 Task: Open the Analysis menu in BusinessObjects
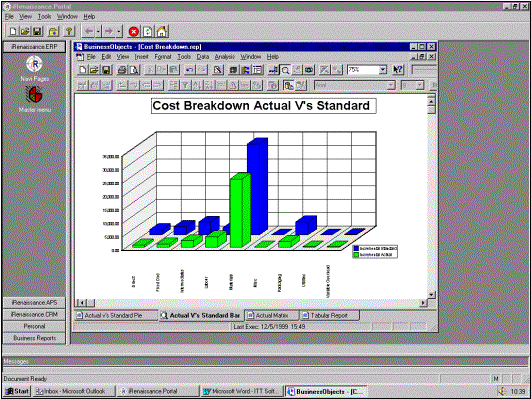coord(225,57)
